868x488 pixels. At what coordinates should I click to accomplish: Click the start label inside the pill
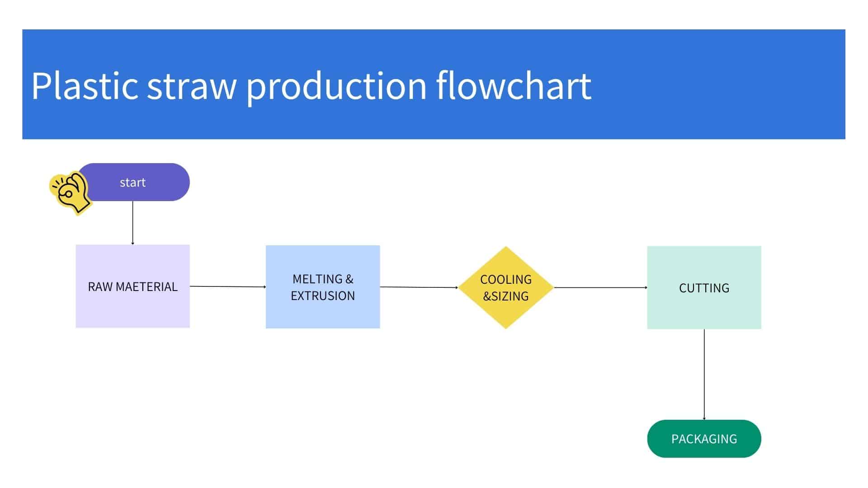point(132,182)
